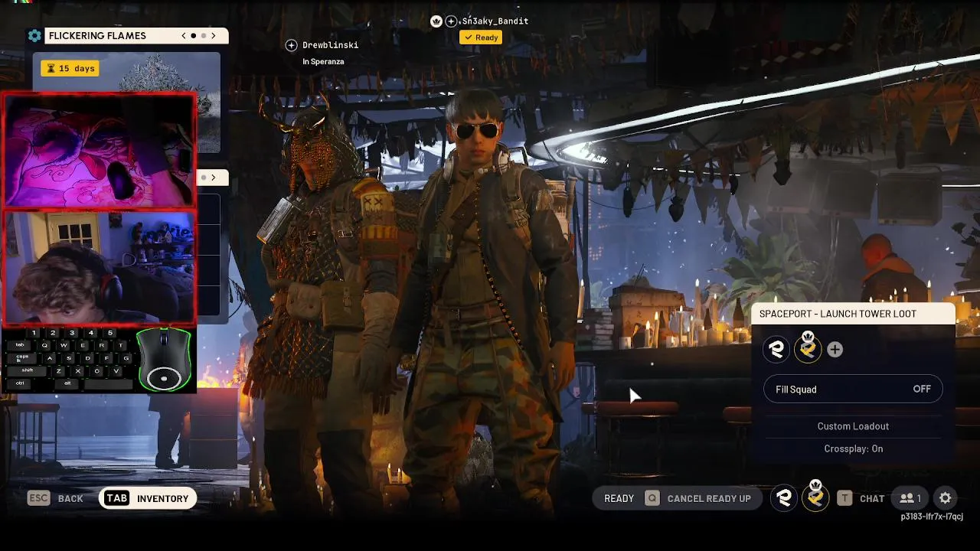
Task: Toggle Crossplay: On setting
Action: click(853, 449)
